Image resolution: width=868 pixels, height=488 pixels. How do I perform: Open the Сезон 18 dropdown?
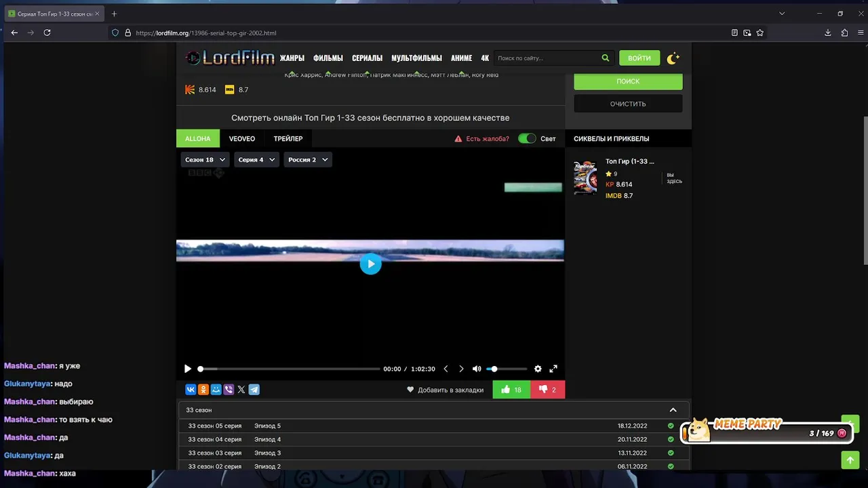(205, 160)
